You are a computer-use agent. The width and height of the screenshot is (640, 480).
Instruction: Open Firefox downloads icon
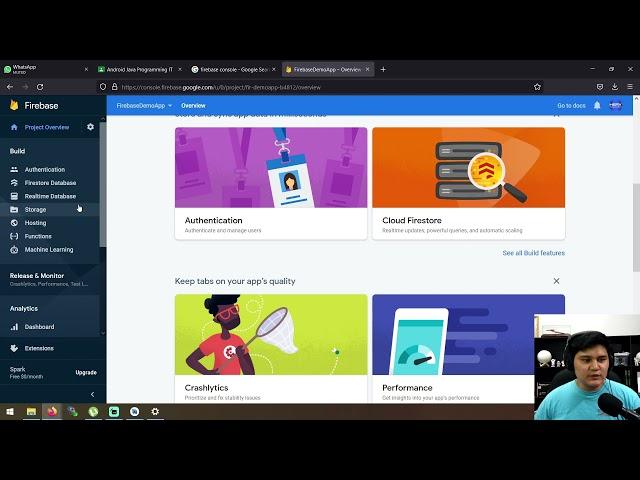[615, 87]
